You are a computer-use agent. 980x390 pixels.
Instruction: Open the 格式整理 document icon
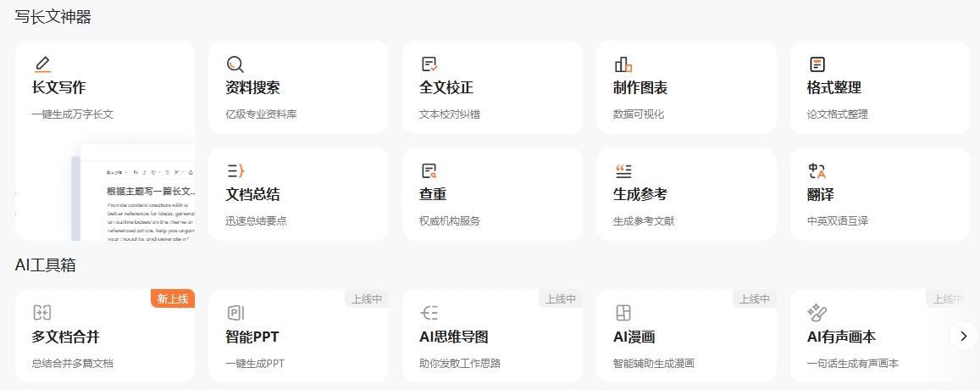(817, 64)
